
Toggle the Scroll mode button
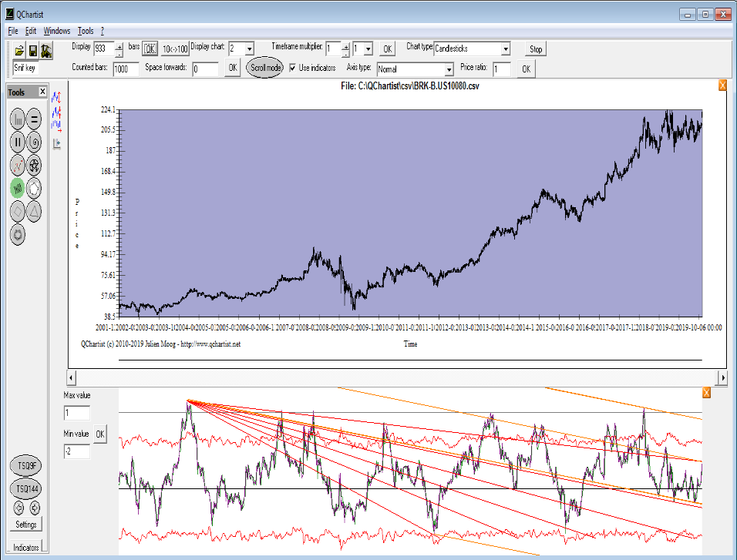click(x=264, y=68)
